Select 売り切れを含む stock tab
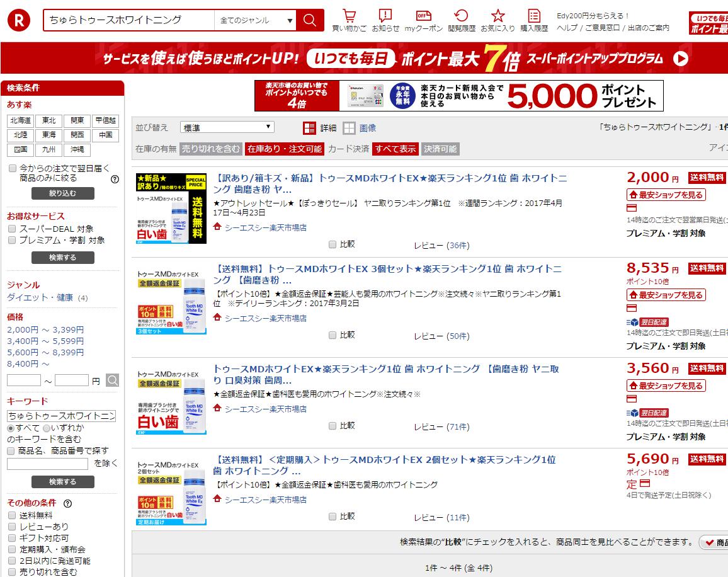The height and width of the screenshot is (577, 728). 211,149
